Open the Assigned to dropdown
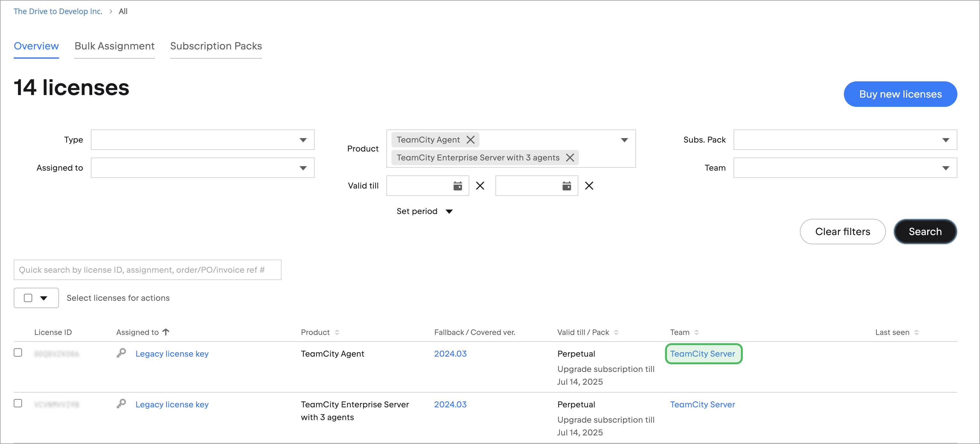The image size is (980, 444). pyautogui.click(x=202, y=168)
